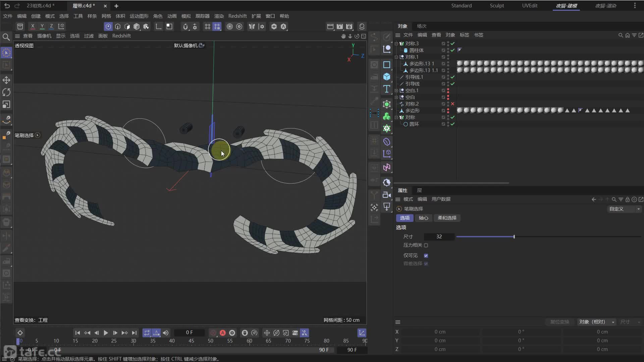This screenshot has height=362, width=644.
Task: Toggle the green check of 圆环
Action: [x=452, y=124]
